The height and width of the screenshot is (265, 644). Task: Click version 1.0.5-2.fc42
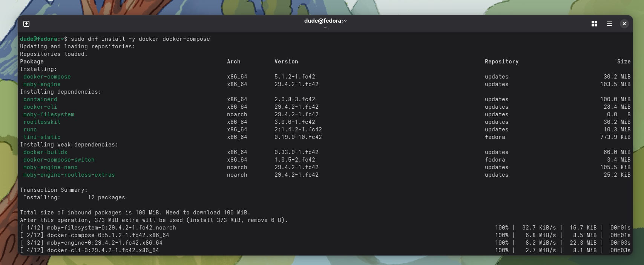point(295,160)
